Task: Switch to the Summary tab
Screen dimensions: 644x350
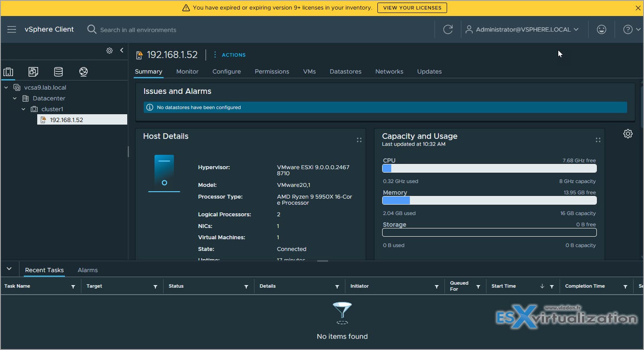Action: click(148, 72)
